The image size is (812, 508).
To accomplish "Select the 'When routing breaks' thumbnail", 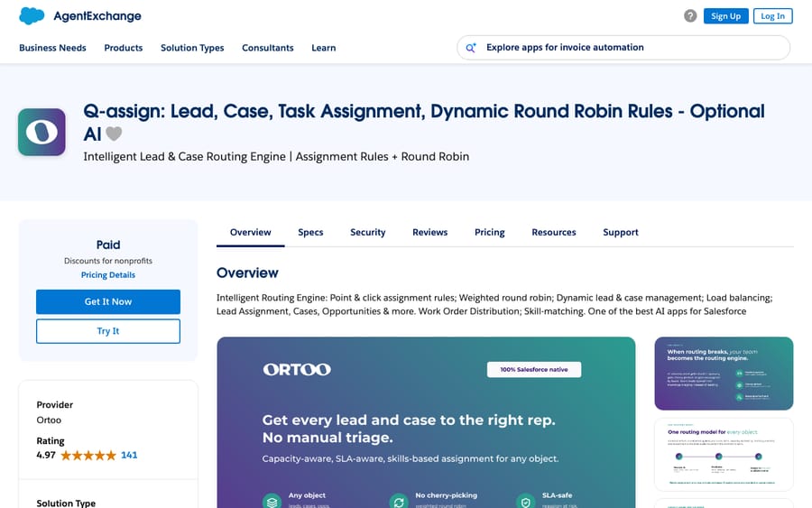I will pos(724,374).
